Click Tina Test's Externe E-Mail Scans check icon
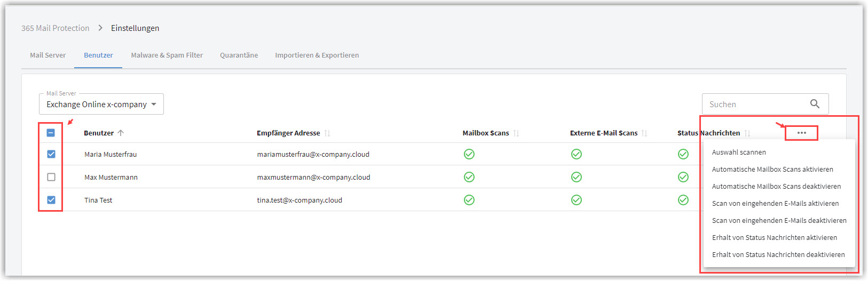The width and height of the screenshot is (868, 281). click(x=577, y=200)
